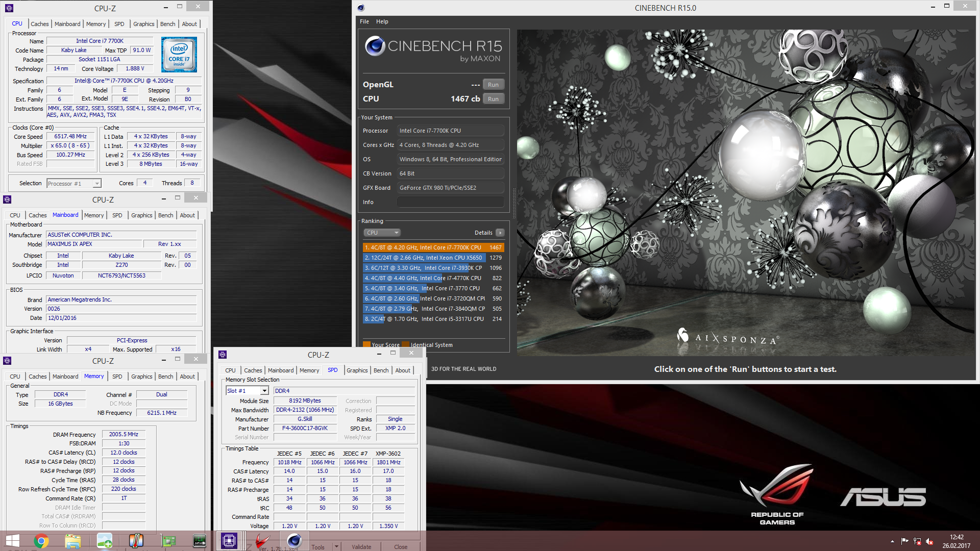Screen dimensions: 980x551
Task: Select ranking row 1 Core i7-7700K score 1467
Action: coord(433,247)
